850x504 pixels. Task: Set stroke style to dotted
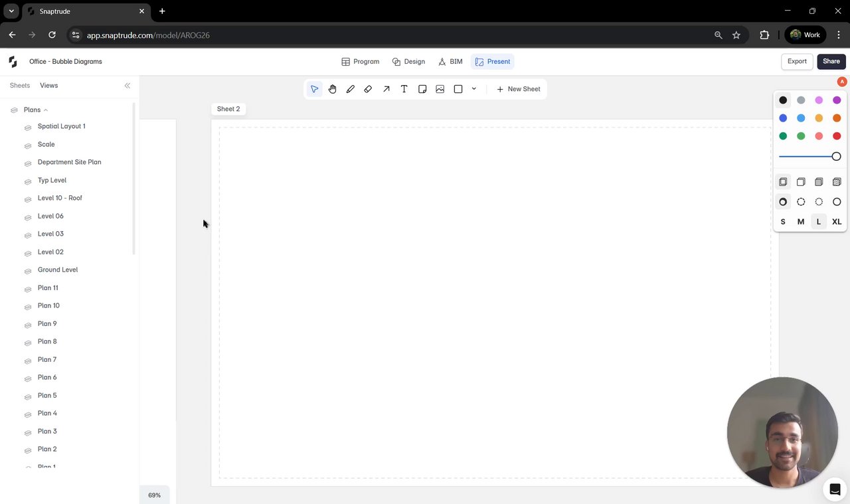819,202
